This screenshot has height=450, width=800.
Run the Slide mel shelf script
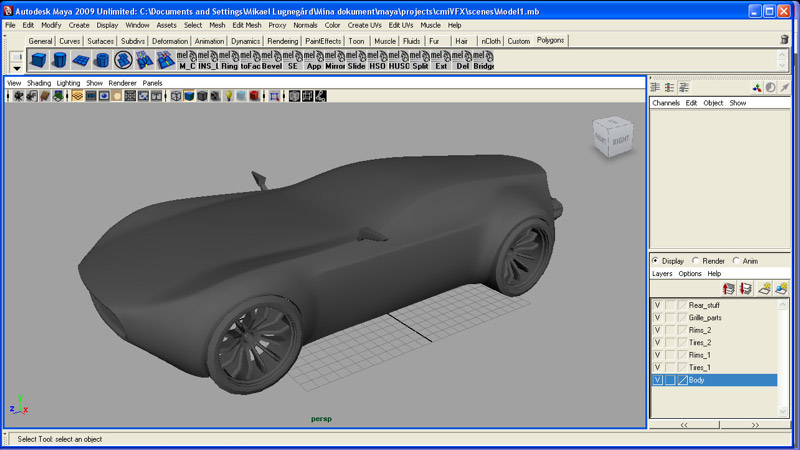pyautogui.click(x=356, y=60)
